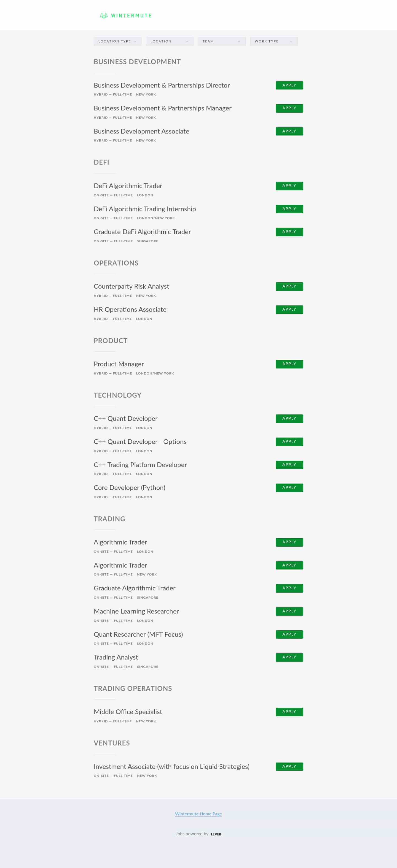Open the Location Type filter dropdown
Viewport: 397px width, 868px height.
pyautogui.click(x=117, y=42)
